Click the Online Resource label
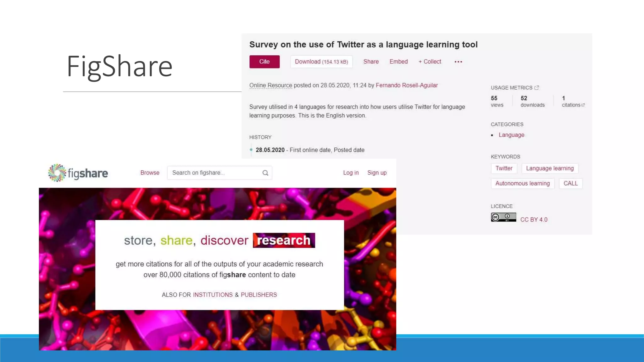 (271, 85)
